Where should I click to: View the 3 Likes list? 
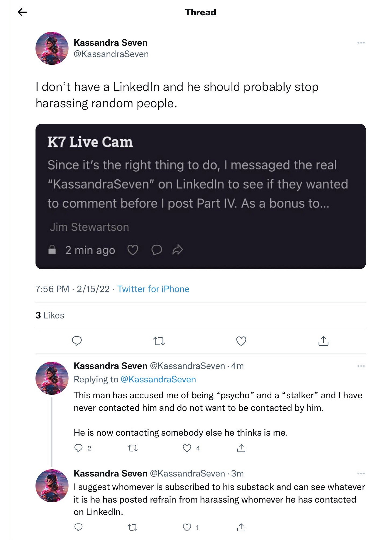point(50,315)
